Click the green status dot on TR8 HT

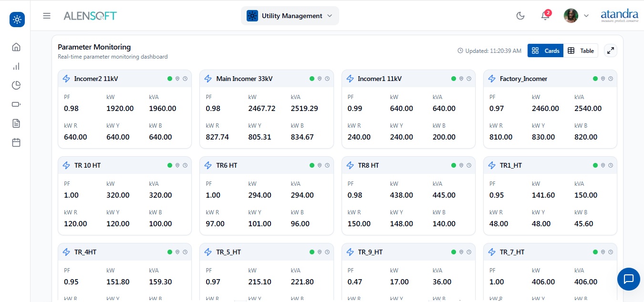(454, 165)
